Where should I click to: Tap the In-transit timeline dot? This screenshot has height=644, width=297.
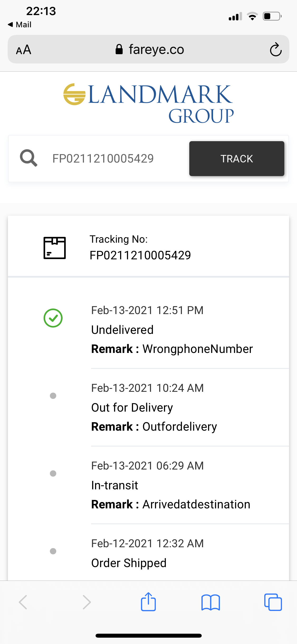point(53,473)
